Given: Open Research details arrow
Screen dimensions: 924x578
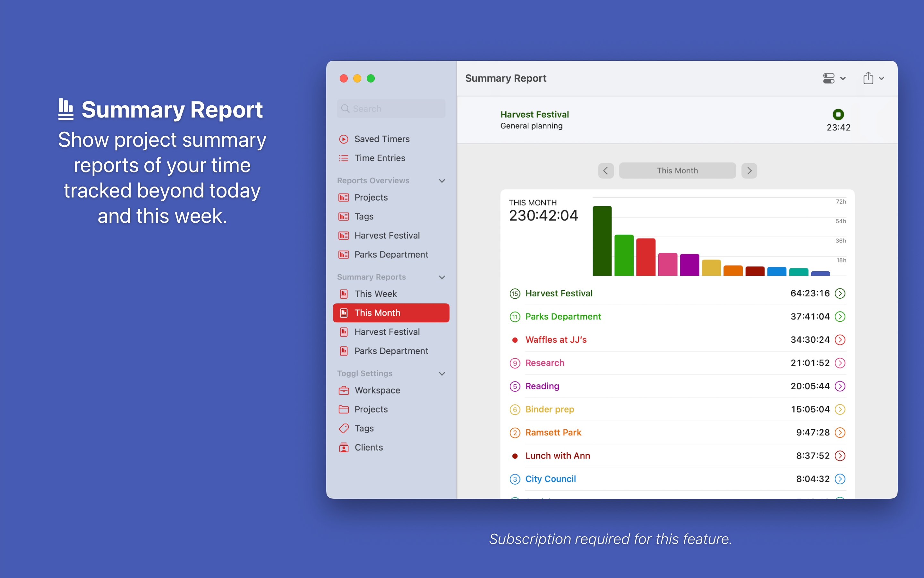Looking at the screenshot, I should 840,363.
